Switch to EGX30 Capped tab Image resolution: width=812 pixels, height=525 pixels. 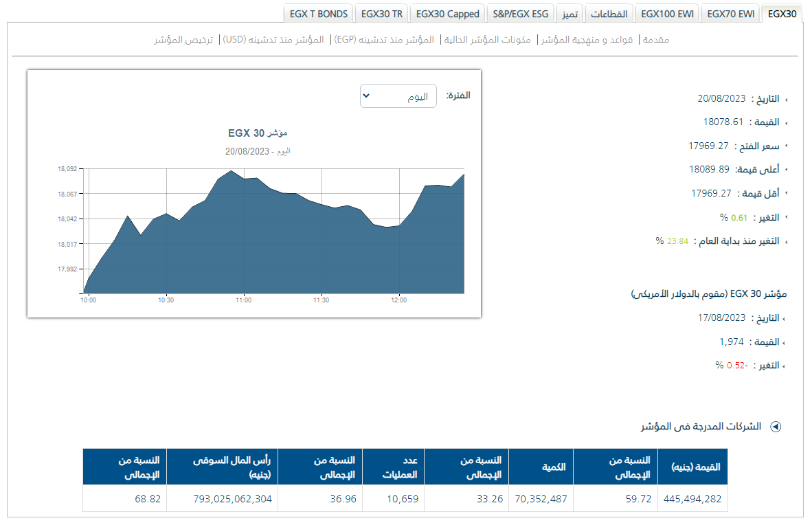click(x=447, y=14)
